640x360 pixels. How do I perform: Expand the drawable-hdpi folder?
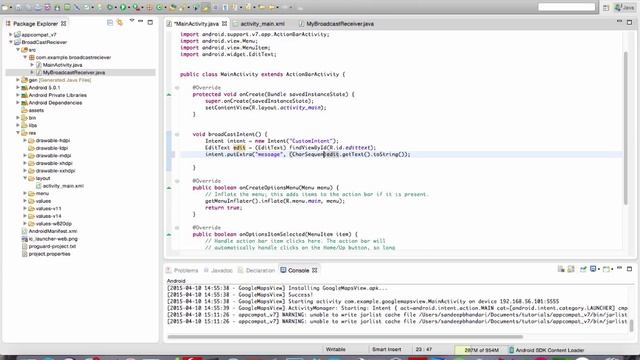point(25,140)
